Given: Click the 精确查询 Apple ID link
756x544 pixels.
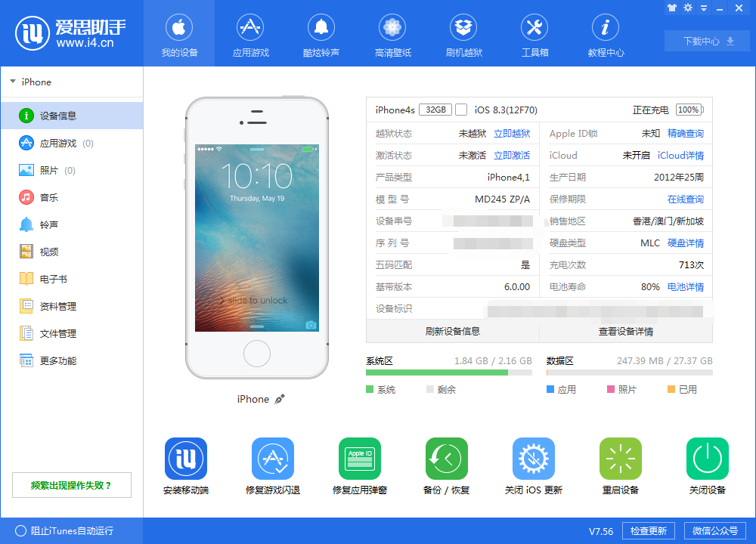Looking at the screenshot, I should click(x=685, y=134).
